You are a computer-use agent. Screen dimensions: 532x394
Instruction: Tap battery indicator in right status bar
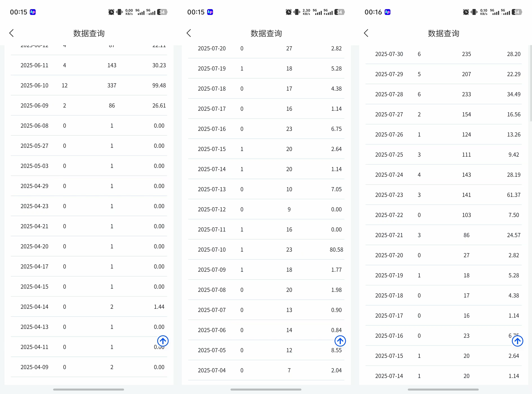517,12
